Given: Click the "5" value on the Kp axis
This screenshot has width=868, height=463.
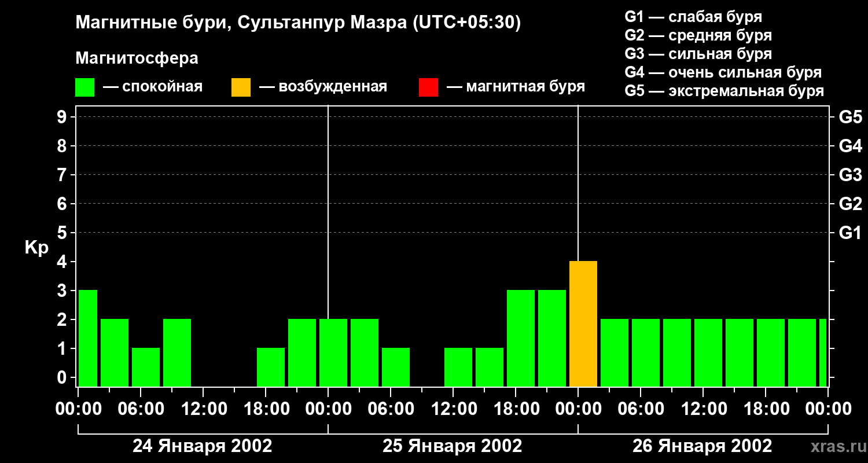Looking at the screenshot, I should pos(63,233).
